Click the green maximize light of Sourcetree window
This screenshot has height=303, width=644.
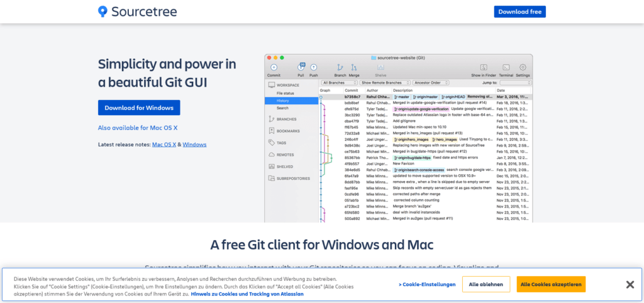pos(282,58)
